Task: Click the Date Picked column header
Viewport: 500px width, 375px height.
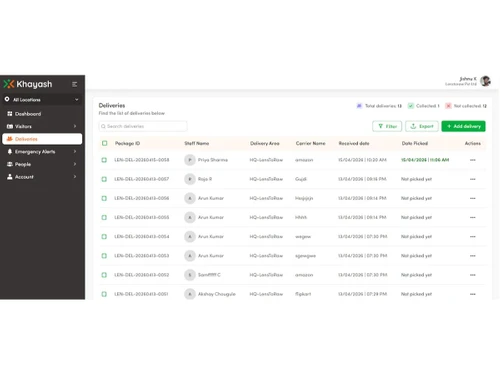Action: pos(415,143)
